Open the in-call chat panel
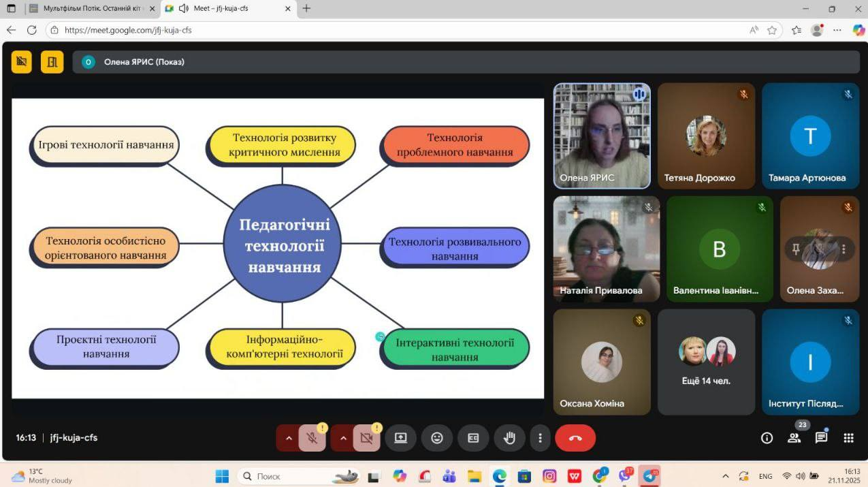 (821, 438)
